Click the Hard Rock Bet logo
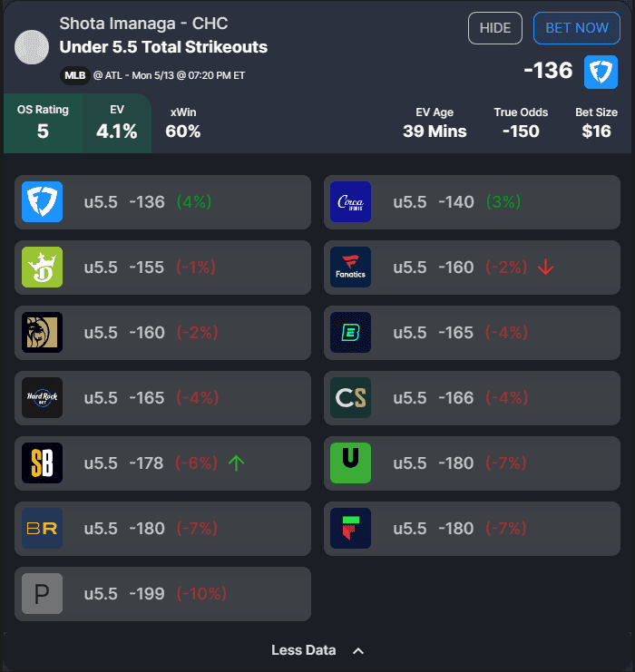The width and height of the screenshot is (635, 672). pos(42,398)
